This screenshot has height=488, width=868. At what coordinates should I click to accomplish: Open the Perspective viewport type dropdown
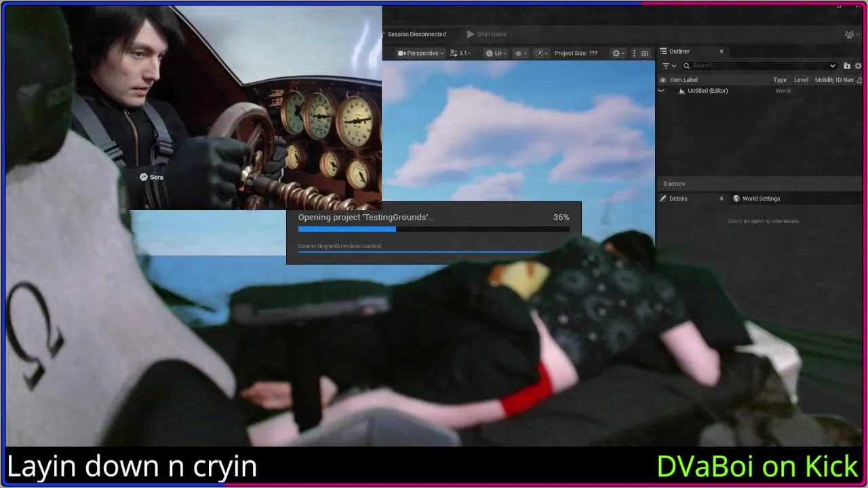point(420,53)
